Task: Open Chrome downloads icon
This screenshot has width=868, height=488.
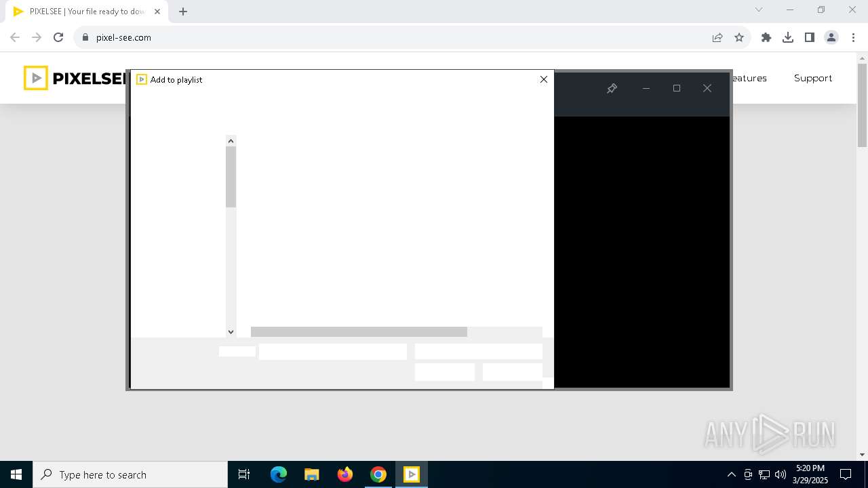Action: pos(788,37)
